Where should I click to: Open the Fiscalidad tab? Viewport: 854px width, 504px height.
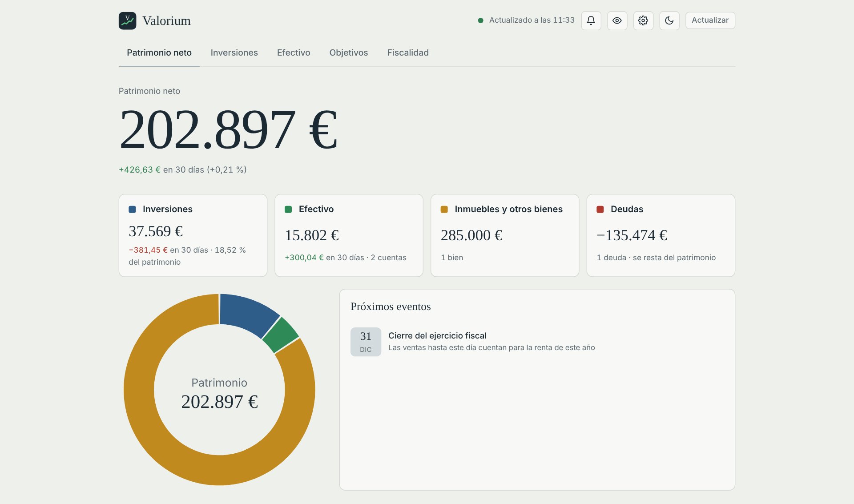[407, 53]
